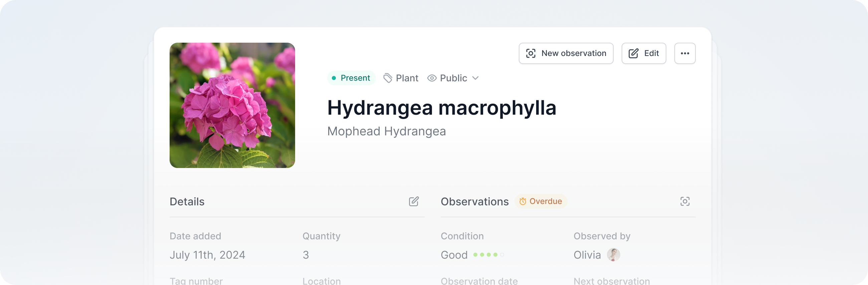Click the Date added label
Viewport: 868px width, 285px height.
click(x=195, y=236)
